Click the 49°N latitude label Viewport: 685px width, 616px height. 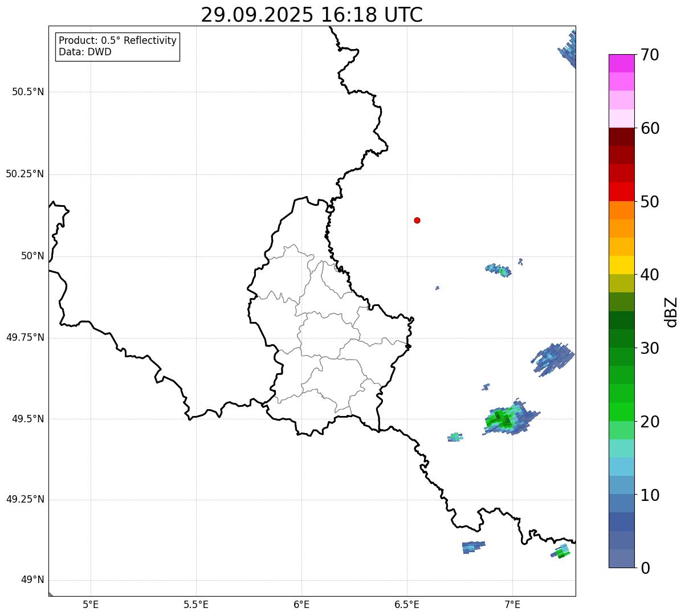32,580
